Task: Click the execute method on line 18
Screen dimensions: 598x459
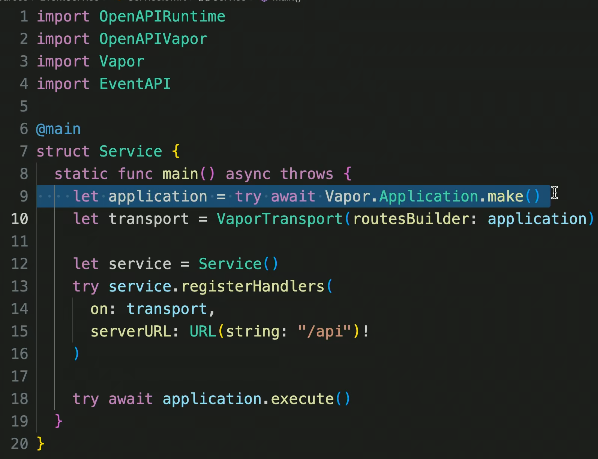Action: (x=302, y=399)
